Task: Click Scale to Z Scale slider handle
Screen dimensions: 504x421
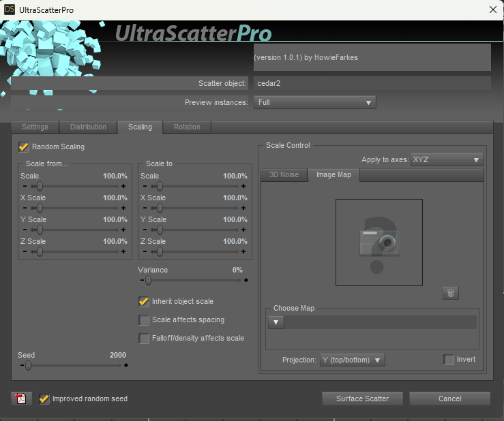Action: [160, 251]
